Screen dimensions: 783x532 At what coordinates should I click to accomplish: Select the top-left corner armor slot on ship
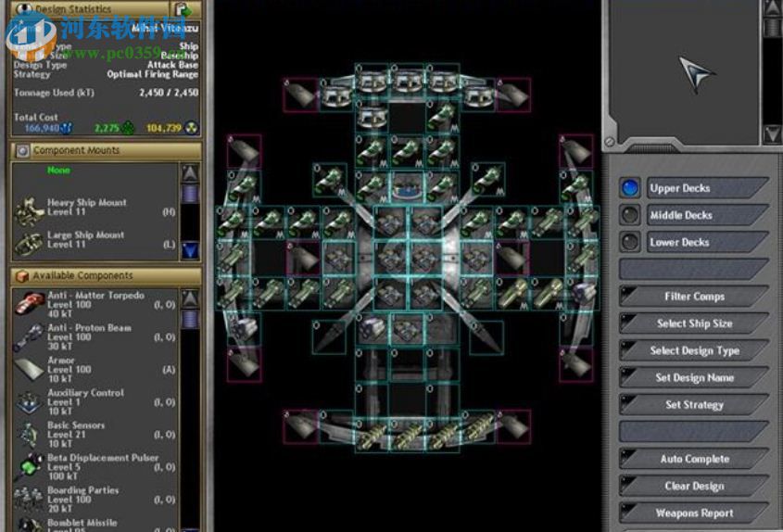coord(300,95)
